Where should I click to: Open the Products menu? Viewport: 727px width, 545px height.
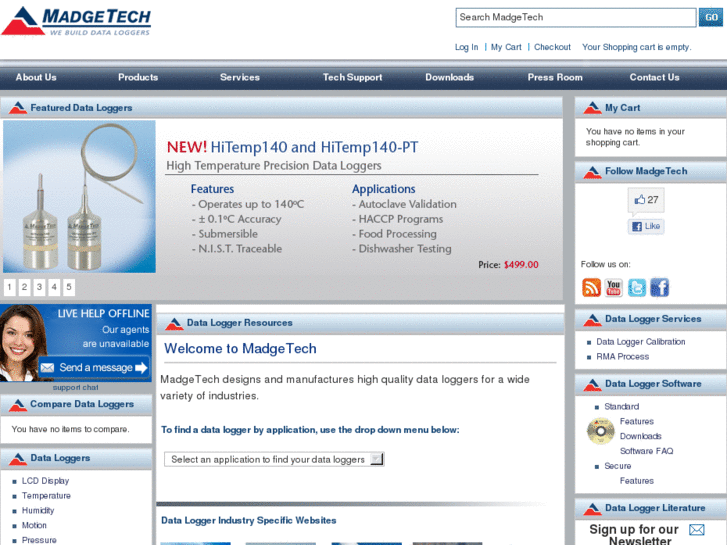coord(138,77)
